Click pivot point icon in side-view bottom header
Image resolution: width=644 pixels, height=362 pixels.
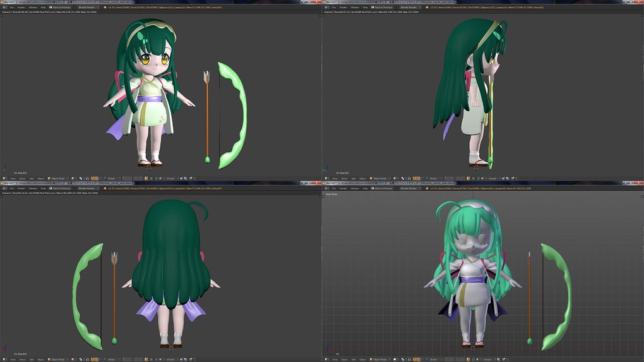[x=403, y=178]
